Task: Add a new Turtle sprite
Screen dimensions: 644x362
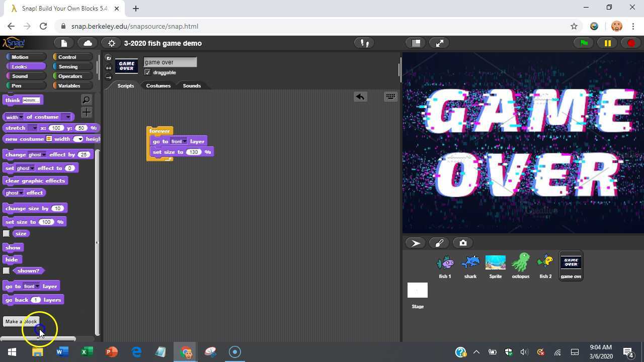Action: (416, 243)
